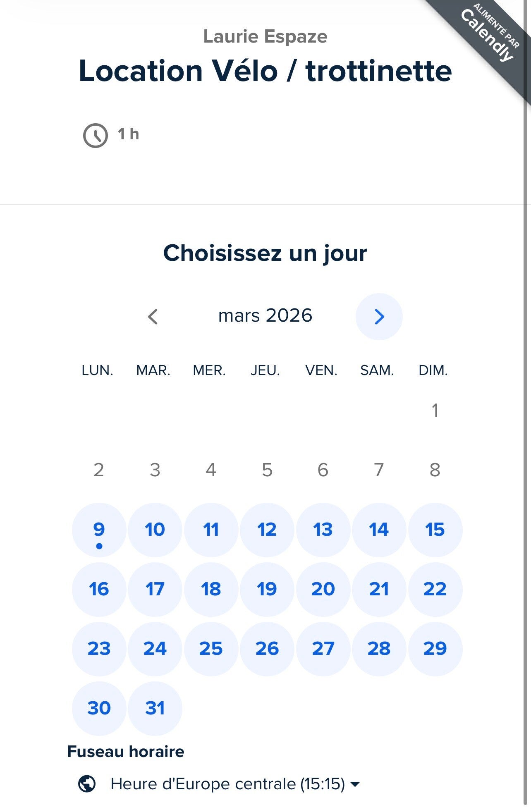Select Monday March 30
The height and width of the screenshot is (812, 531).
point(99,709)
